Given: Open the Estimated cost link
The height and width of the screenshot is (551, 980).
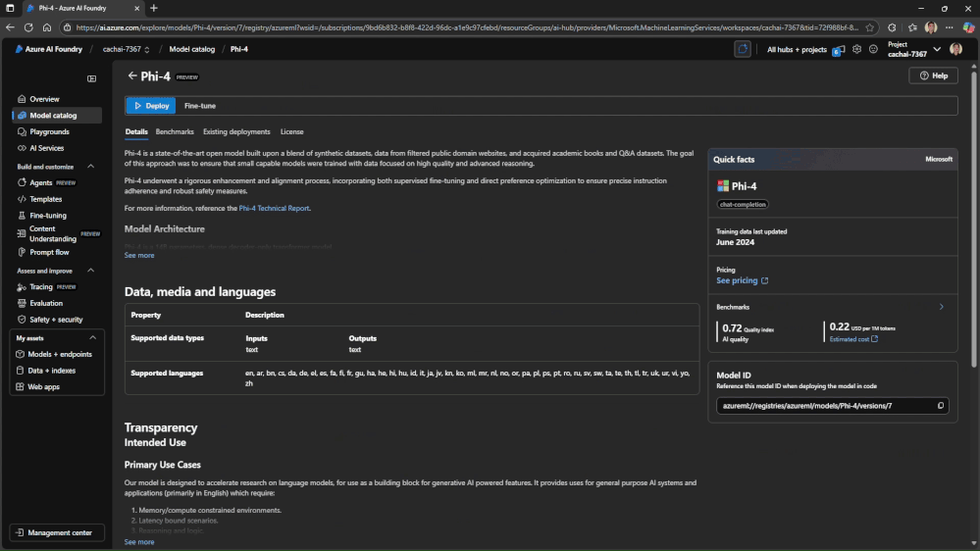Looking at the screenshot, I should 853,339.
